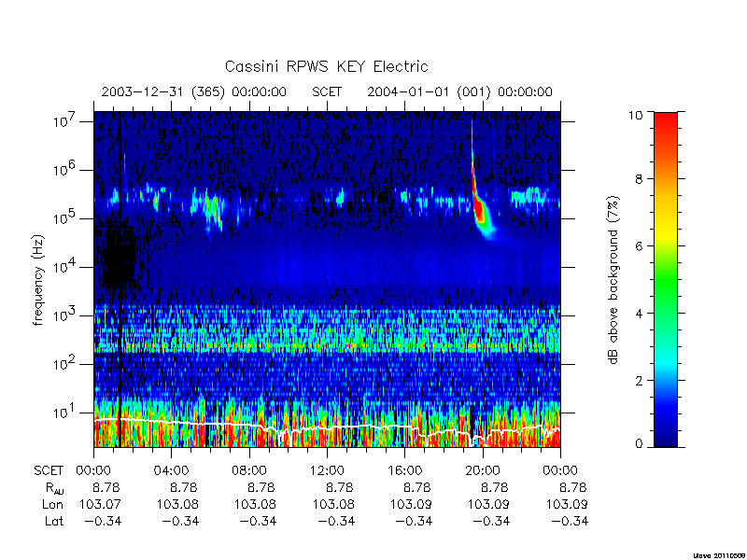Click the 10^3 frequency tick label
The width and height of the screenshot is (747, 560).
65,315
